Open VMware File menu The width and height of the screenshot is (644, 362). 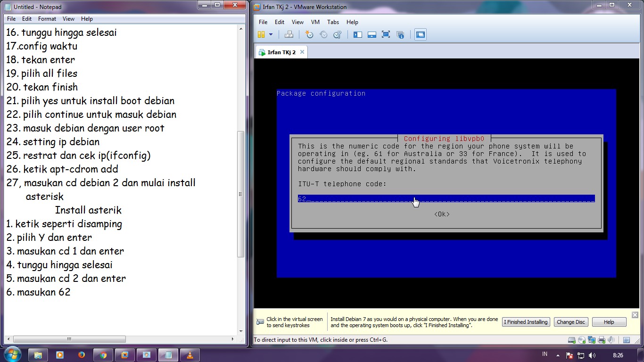263,22
